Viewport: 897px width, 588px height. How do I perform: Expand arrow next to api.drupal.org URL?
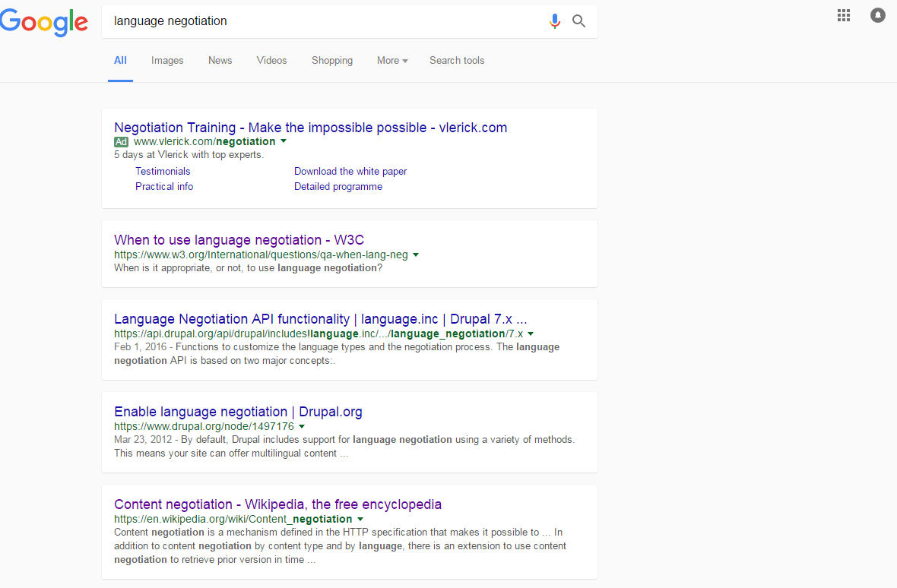click(531, 334)
